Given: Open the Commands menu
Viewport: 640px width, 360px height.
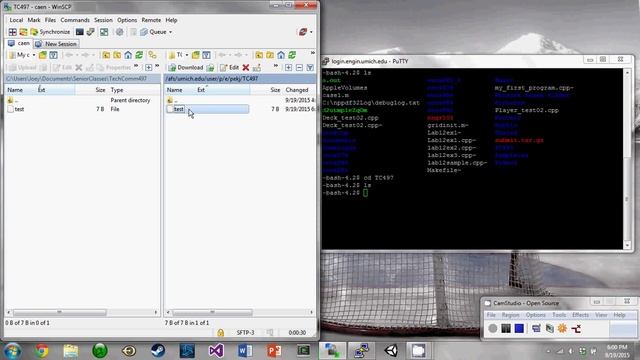Looking at the screenshot, I should (75, 20).
